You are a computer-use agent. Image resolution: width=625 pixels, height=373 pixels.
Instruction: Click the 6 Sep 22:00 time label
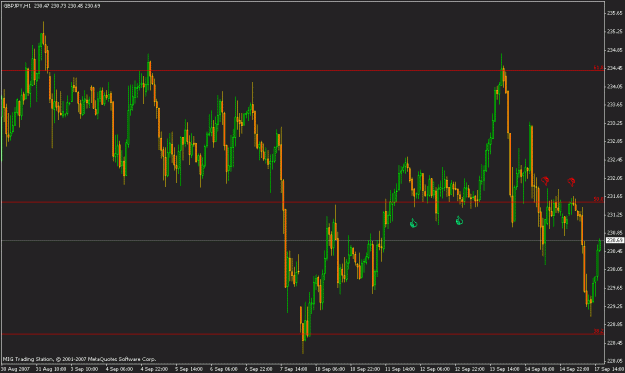(x=259, y=369)
